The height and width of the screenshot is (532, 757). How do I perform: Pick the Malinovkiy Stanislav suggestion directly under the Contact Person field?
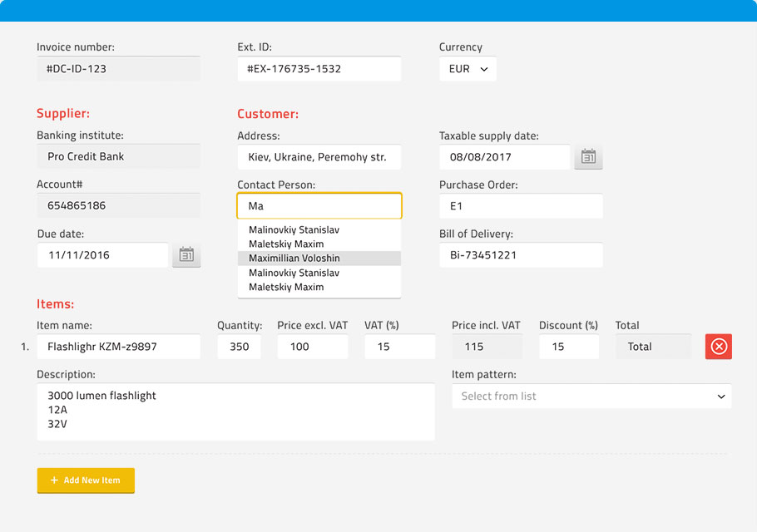point(319,229)
